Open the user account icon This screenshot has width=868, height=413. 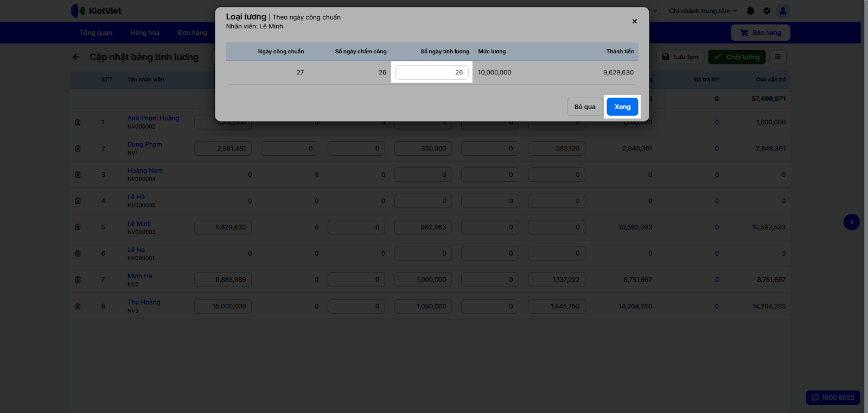tap(782, 11)
